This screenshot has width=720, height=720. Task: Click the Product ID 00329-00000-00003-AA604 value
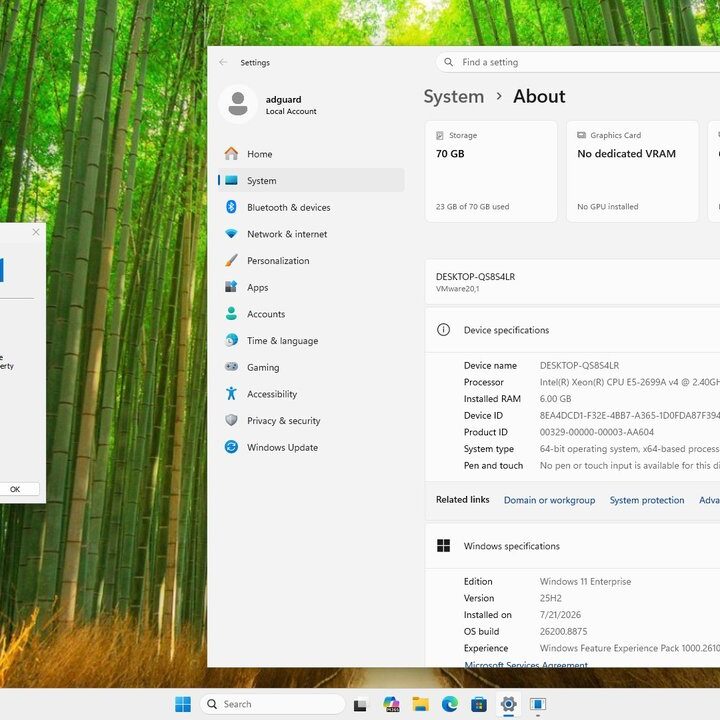point(596,432)
